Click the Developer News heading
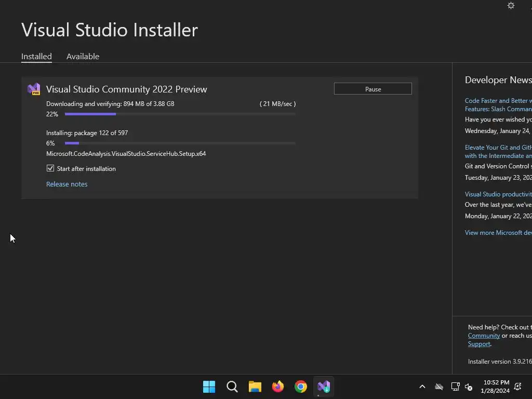The image size is (532, 399). point(498,79)
